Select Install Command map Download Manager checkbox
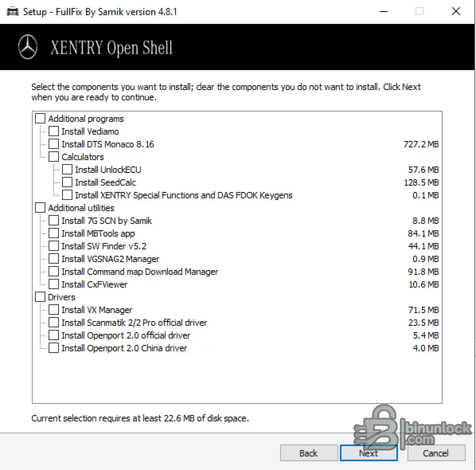 [x=54, y=272]
